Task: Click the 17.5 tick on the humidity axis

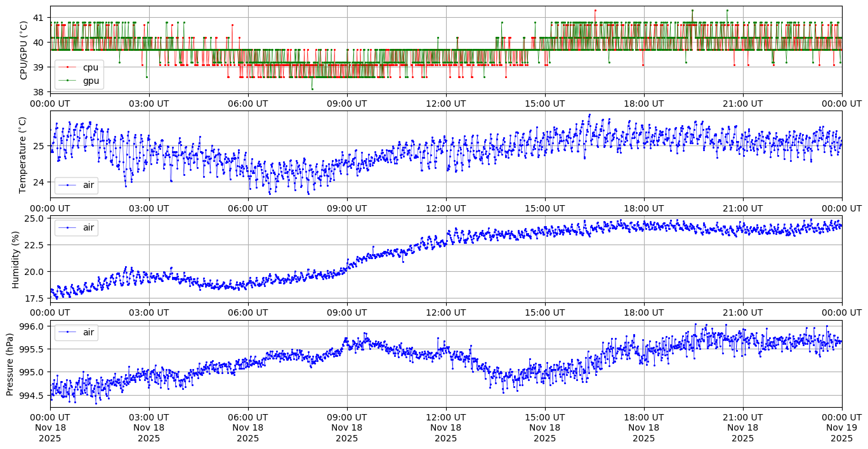Action: click(36, 297)
